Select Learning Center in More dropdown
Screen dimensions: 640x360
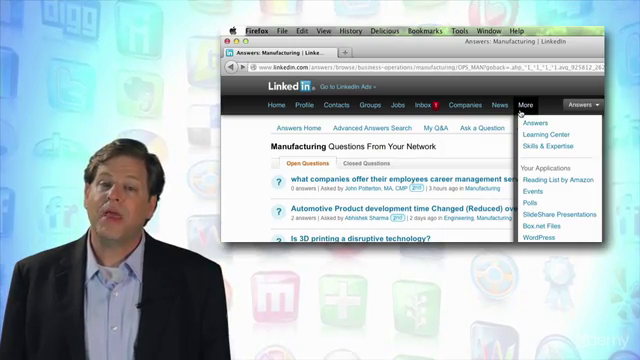click(x=546, y=135)
